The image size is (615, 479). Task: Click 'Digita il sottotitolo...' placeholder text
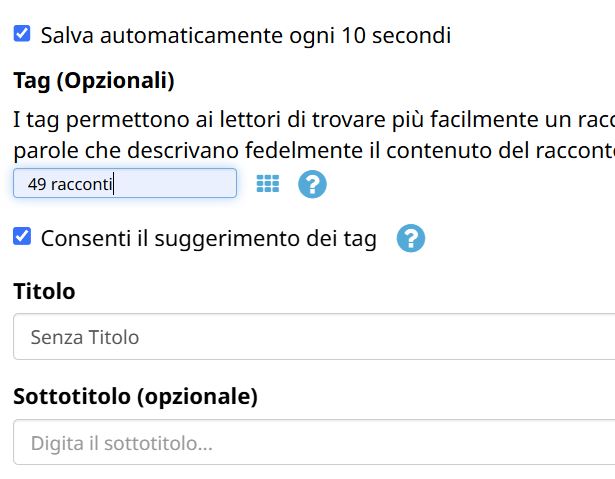click(x=122, y=443)
